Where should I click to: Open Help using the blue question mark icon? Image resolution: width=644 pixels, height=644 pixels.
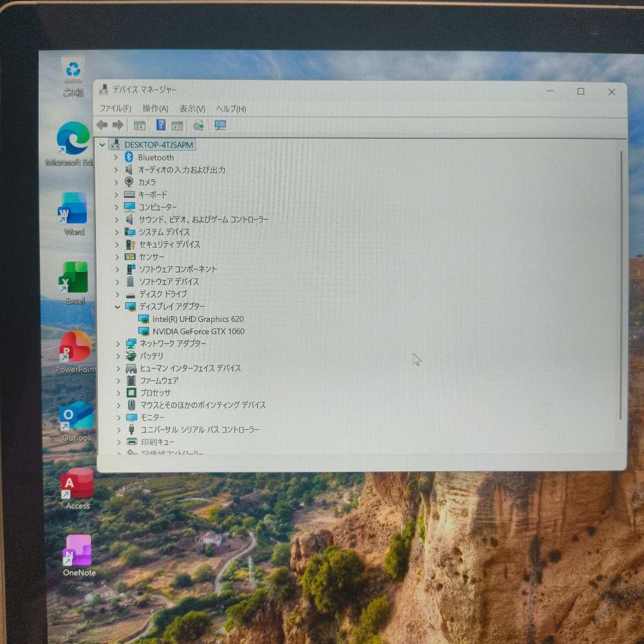pos(159,125)
